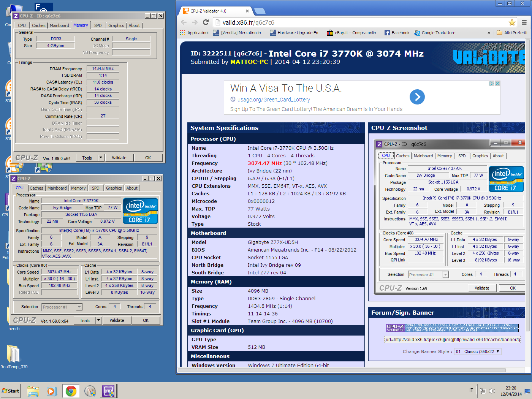Open the Caches tab in the lower CPU-Z window
This screenshot has height=399, width=532.
pyautogui.click(x=36, y=188)
